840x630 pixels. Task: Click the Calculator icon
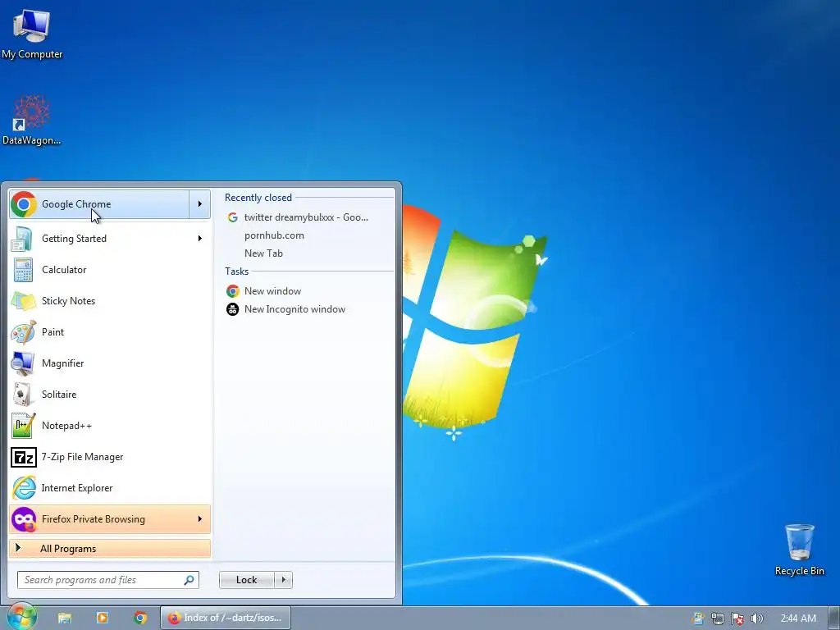[23, 270]
